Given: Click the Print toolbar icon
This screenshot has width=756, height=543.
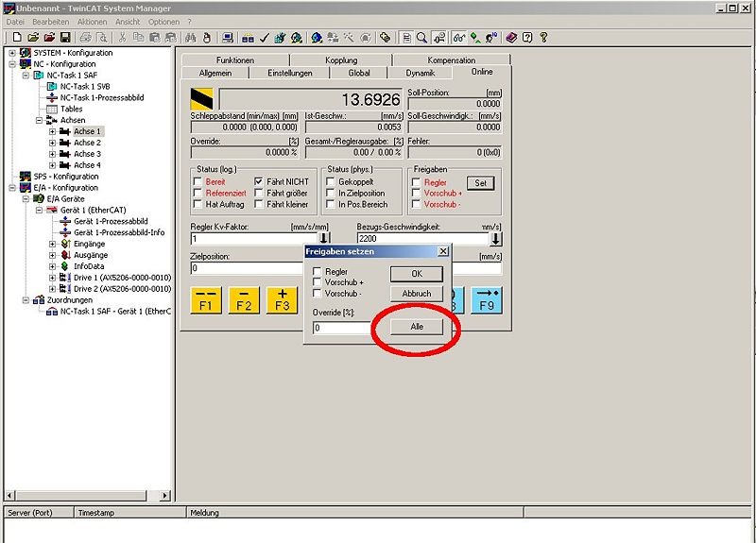Looking at the screenshot, I should pyautogui.click(x=85, y=37).
